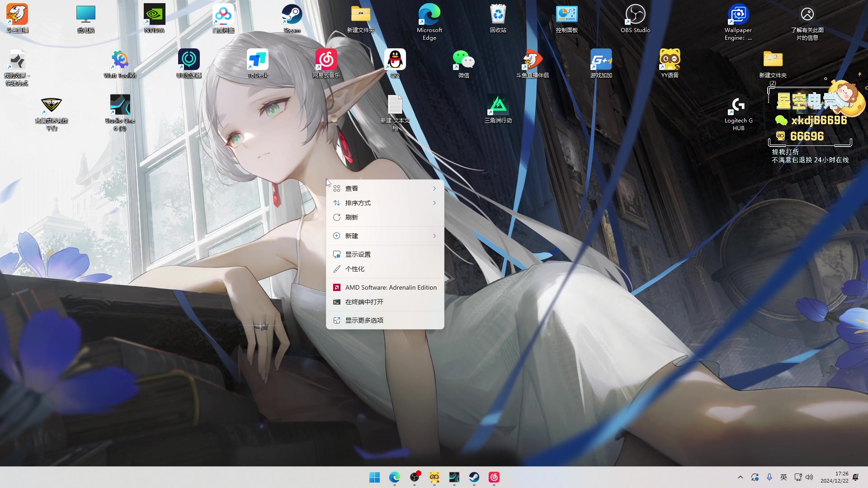Select the 微信 (WeChat) desktop shortcut
The width and height of the screenshot is (868, 488).
point(464,64)
